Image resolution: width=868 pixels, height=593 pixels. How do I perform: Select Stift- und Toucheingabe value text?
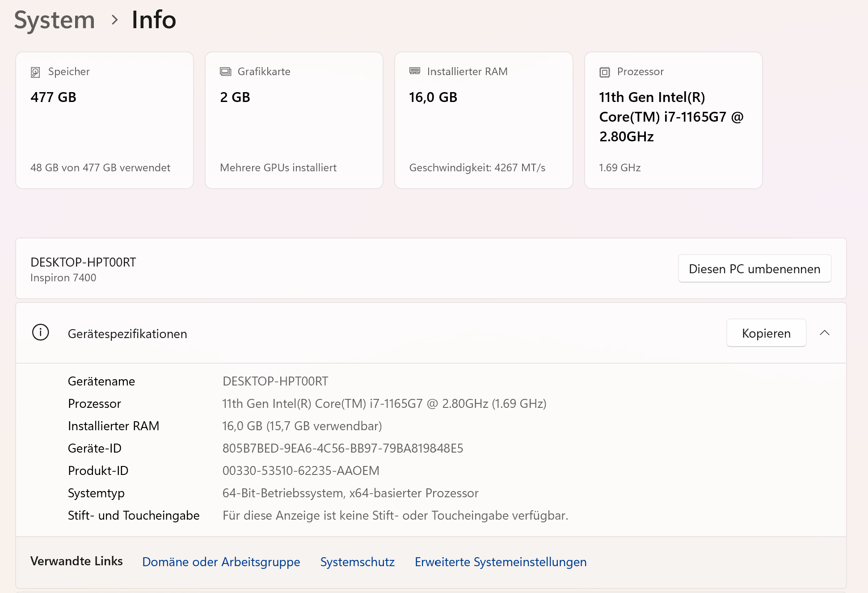[x=396, y=516]
